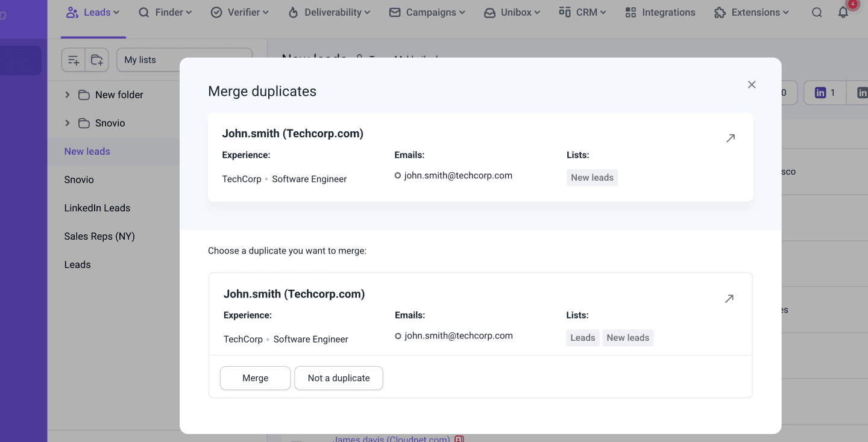Open the CRM menu
The width and height of the screenshot is (868, 442).
click(582, 13)
